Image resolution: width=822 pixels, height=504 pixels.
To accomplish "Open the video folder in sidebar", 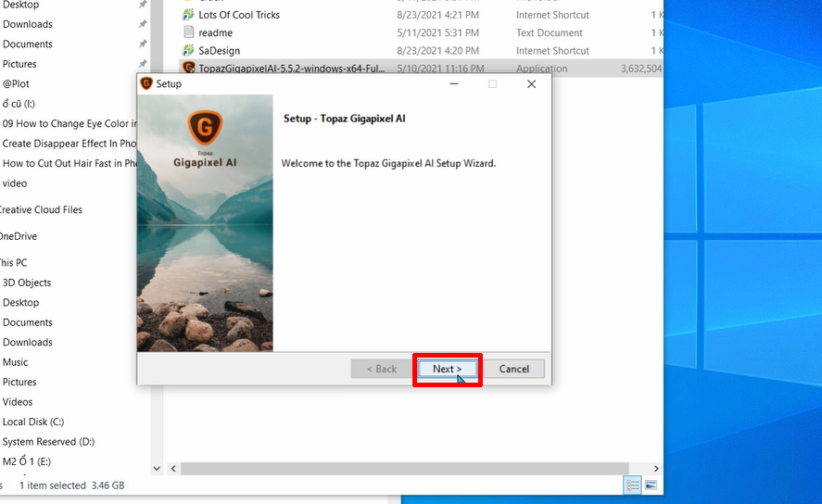I will [x=15, y=183].
